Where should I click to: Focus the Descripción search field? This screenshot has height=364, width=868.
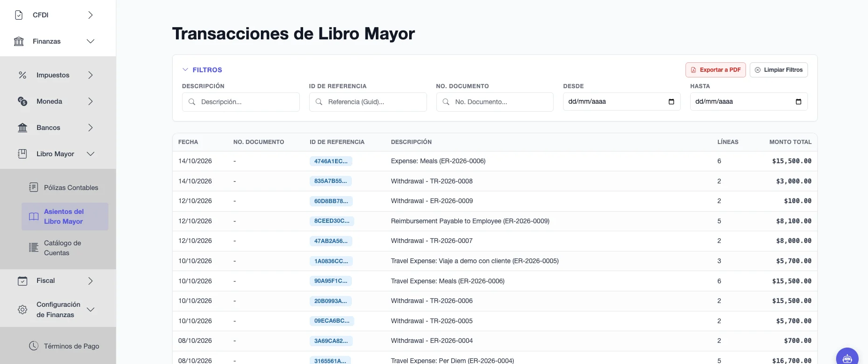click(x=241, y=102)
